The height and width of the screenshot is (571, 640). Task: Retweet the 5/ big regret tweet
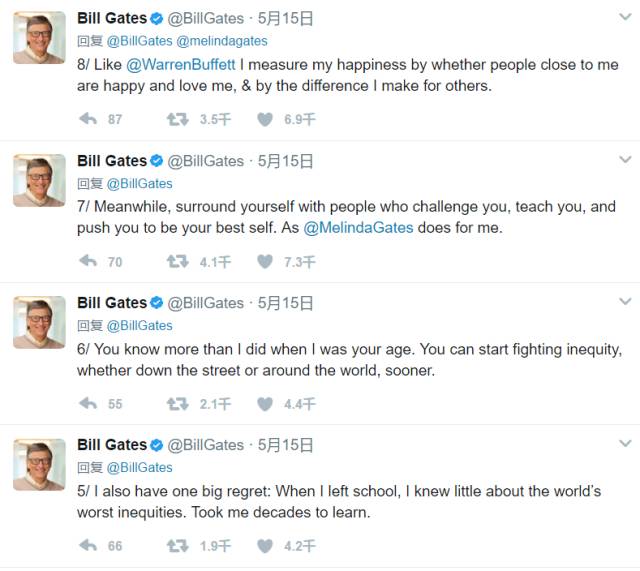[x=177, y=546]
